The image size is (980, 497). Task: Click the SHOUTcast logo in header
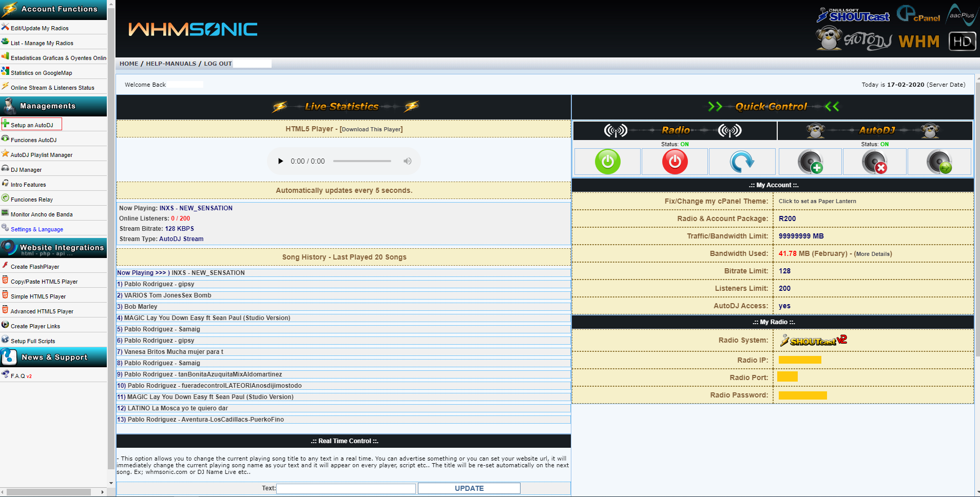point(853,15)
